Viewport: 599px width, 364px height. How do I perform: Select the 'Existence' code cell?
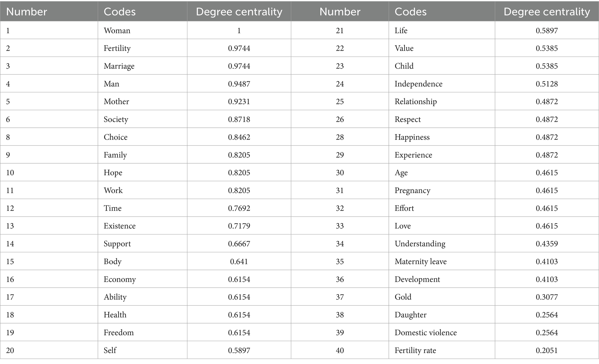[x=120, y=226]
